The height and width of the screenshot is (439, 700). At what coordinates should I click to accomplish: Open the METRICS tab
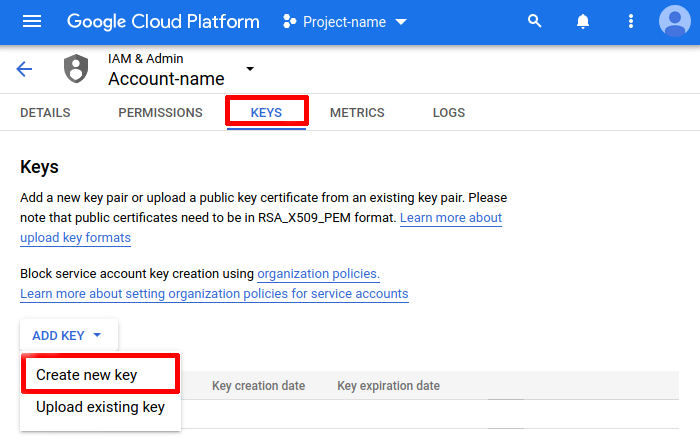pos(357,113)
